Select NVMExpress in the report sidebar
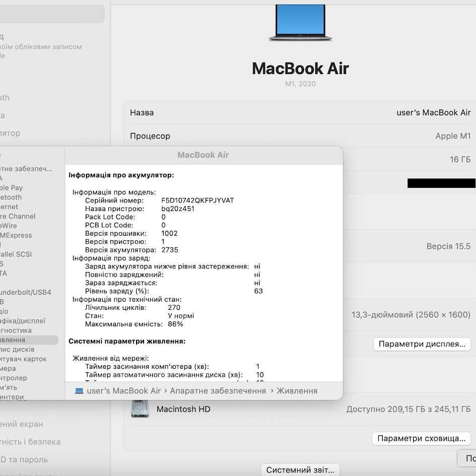476x476 pixels. click(x=16, y=235)
